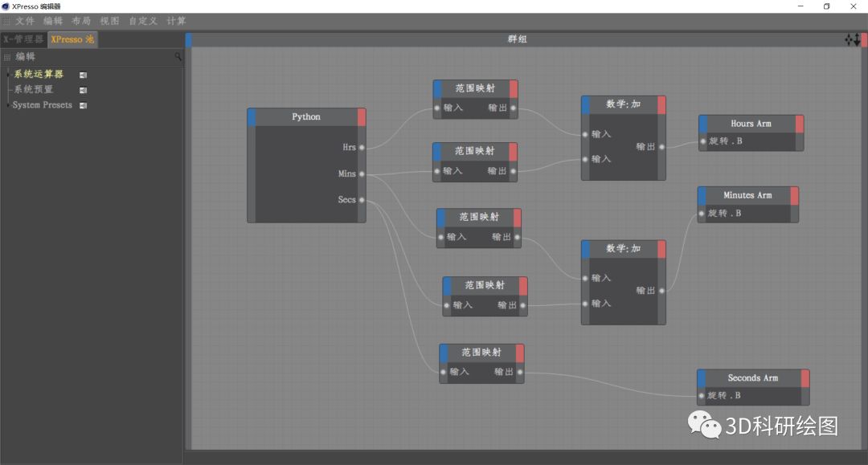Click red corner of 范围映射 node feeding Seconds Arm
The image size is (868, 465).
click(x=520, y=353)
